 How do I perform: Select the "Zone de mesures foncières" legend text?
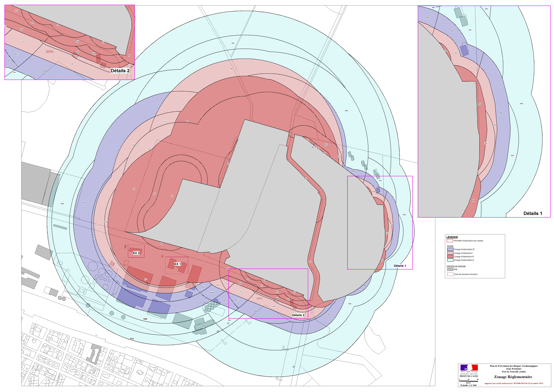(466, 274)
